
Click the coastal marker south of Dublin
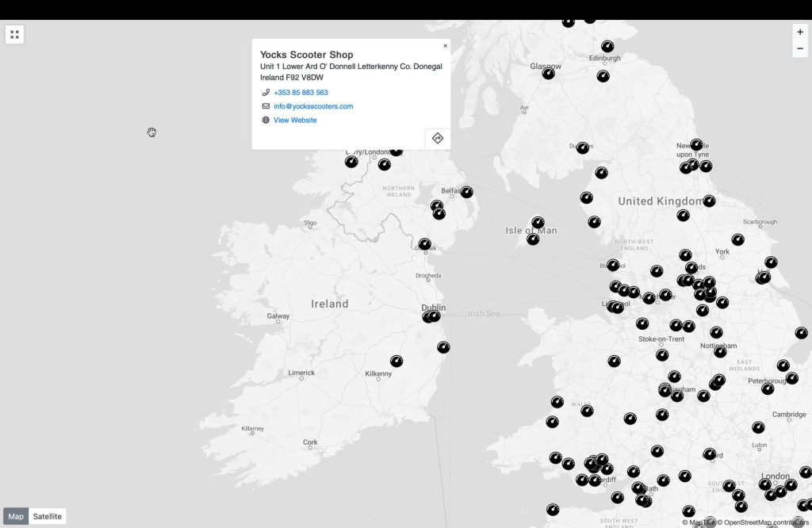[x=443, y=347]
